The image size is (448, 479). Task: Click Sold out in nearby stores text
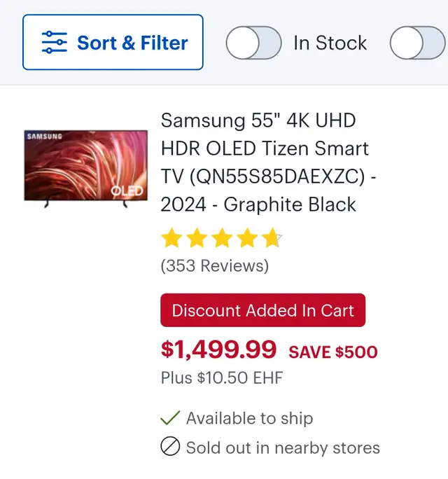[x=283, y=448]
